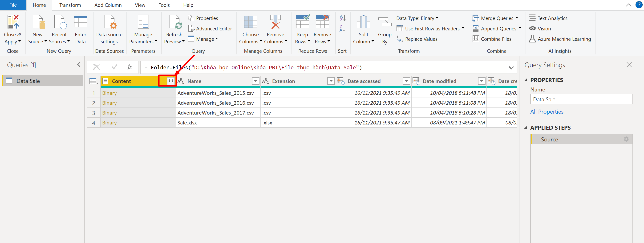Click the Remove Columns icon
644x243 pixels.
click(275, 22)
